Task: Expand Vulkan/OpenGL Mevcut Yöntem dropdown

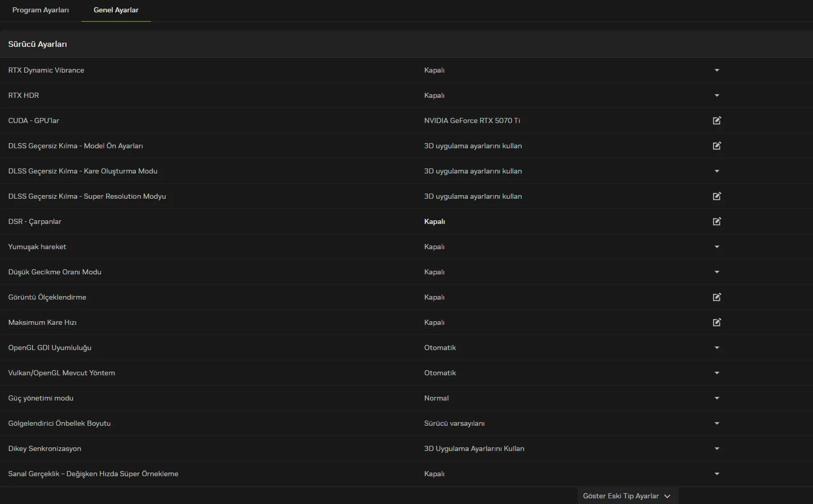Action: click(717, 373)
